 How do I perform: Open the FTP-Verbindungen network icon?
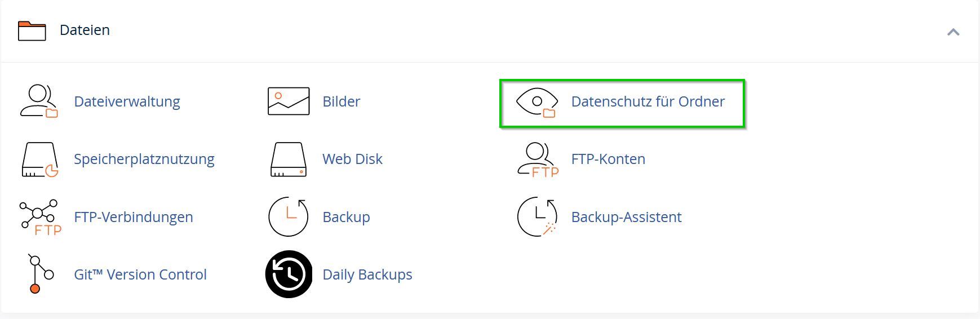point(40,217)
